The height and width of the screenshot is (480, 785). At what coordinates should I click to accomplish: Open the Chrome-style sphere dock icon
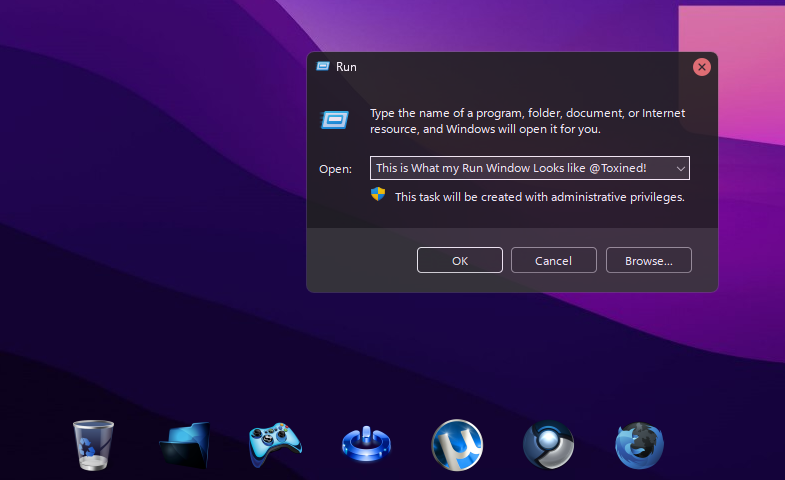pos(548,445)
